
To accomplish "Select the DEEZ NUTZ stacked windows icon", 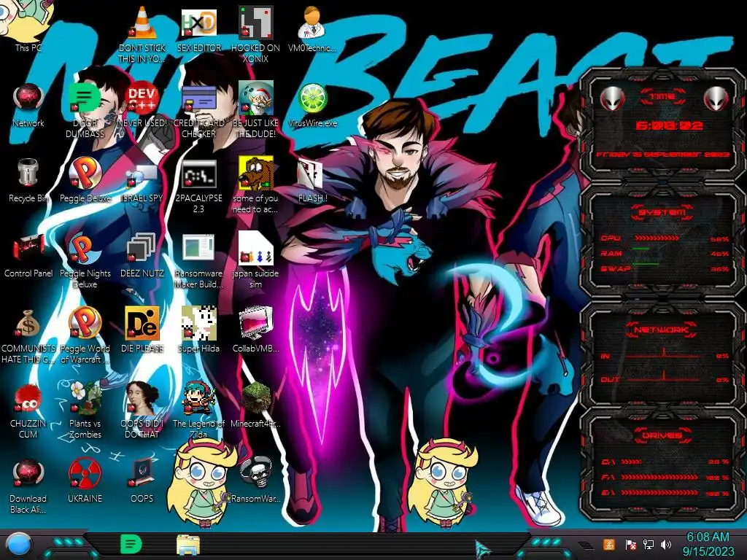I will 142,248.
